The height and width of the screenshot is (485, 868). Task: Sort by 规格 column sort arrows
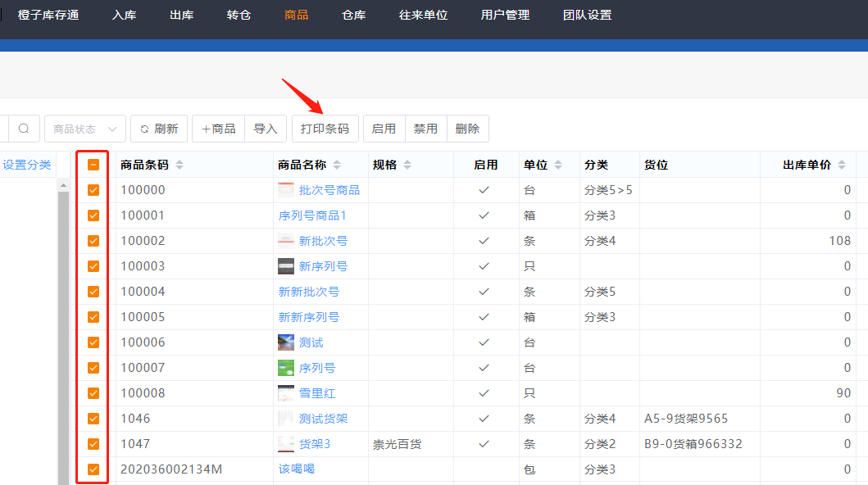(x=407, y=165)
